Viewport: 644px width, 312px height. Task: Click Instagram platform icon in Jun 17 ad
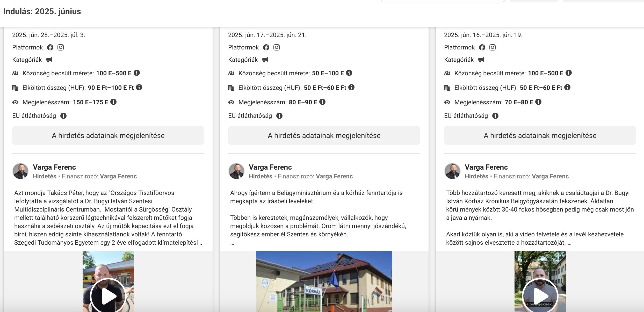pyautogui.click(x=277, y=47)
